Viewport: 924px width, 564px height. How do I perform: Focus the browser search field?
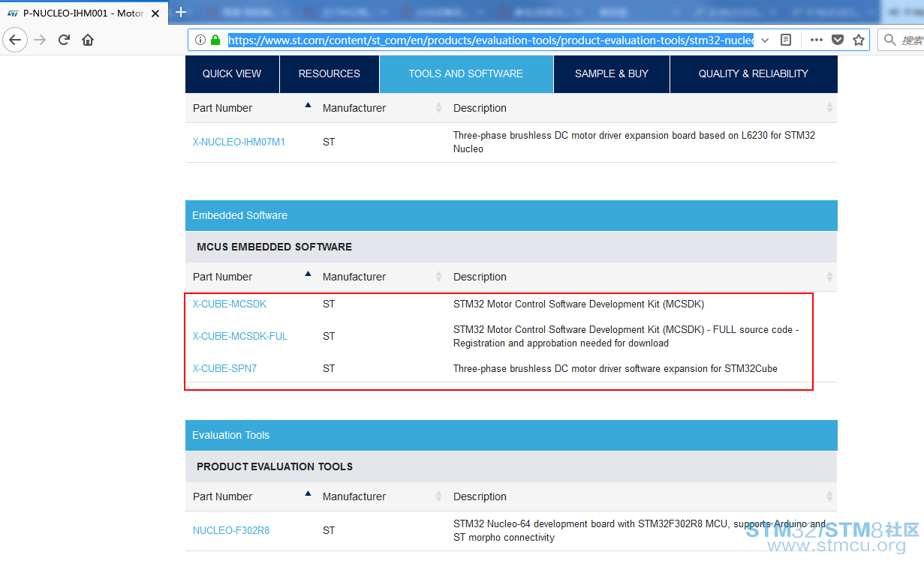901,40
